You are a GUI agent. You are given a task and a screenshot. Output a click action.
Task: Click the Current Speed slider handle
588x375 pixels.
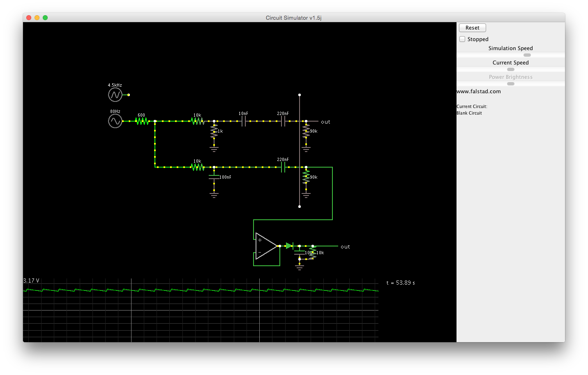511,69
